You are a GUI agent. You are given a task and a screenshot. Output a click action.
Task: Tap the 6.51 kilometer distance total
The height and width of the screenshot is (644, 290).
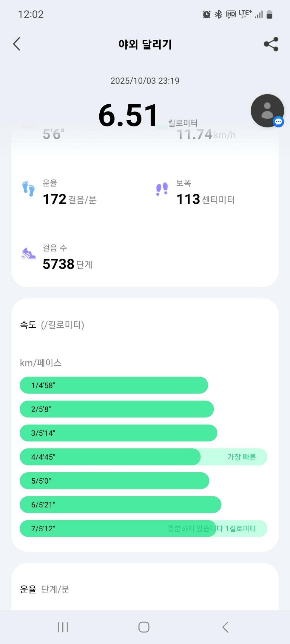point(128,115)
